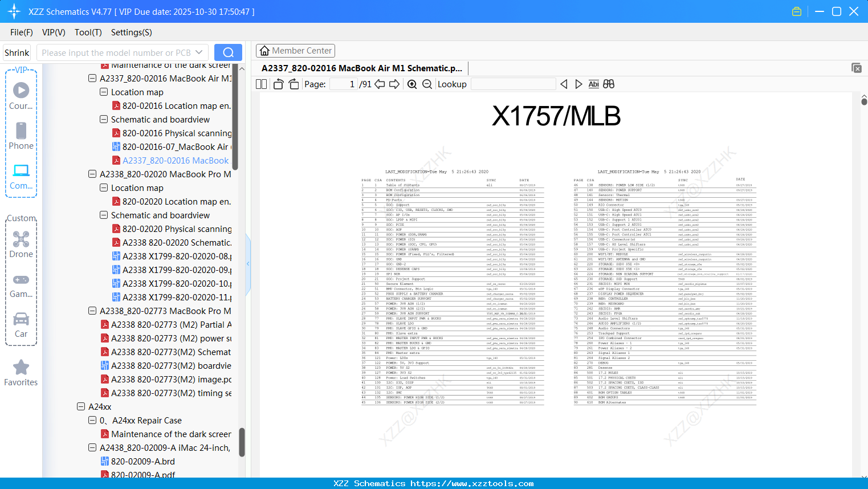Viewport: 868px width, 489px height.
Task: Open A2338 820-02020 Schematic file
Action: pos(177,243)
